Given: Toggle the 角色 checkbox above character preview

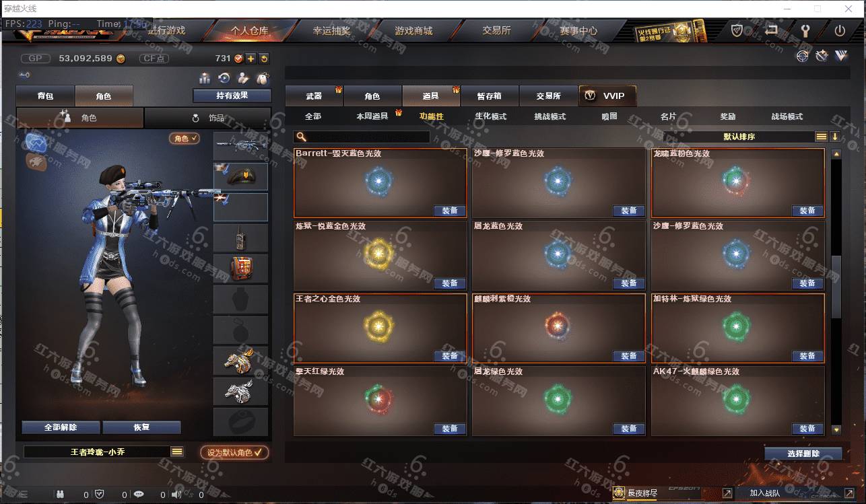Looking at the screenshot, I should 185,138.
